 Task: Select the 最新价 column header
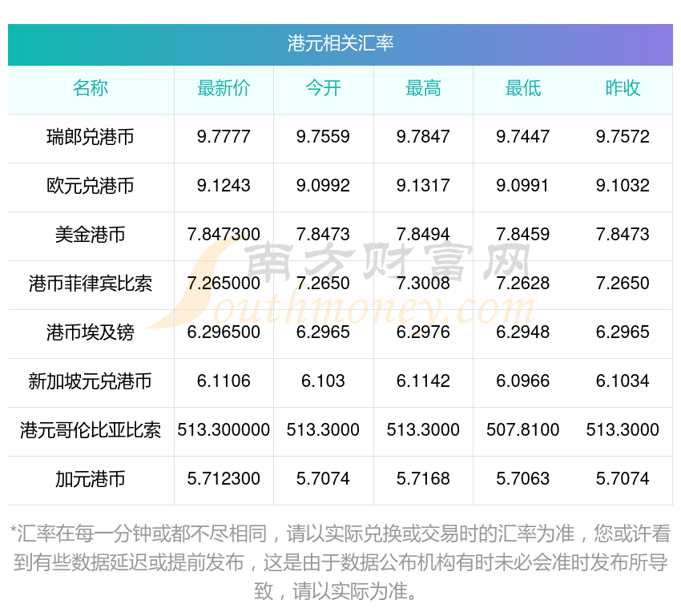pos(224,88)
